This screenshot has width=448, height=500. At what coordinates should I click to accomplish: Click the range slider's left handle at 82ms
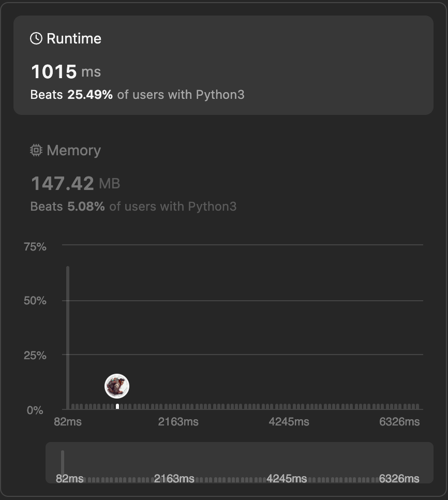click(x=63, y=464)
